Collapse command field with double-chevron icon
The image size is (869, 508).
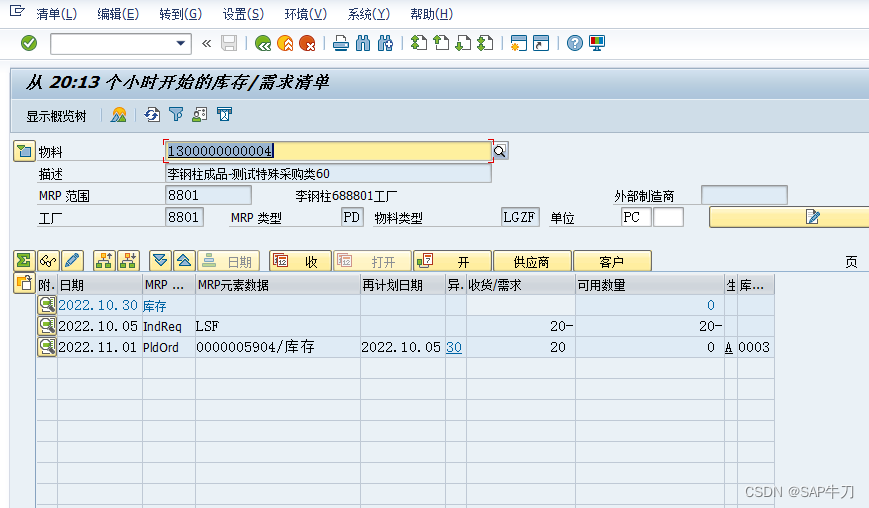pos(207,43)
